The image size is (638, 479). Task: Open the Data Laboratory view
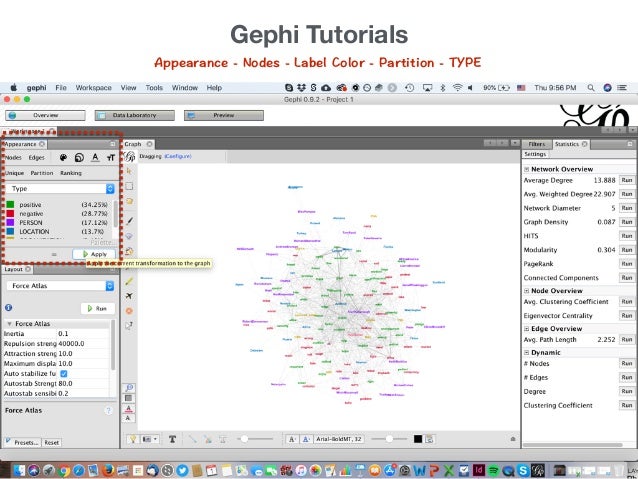coord(135,116)
